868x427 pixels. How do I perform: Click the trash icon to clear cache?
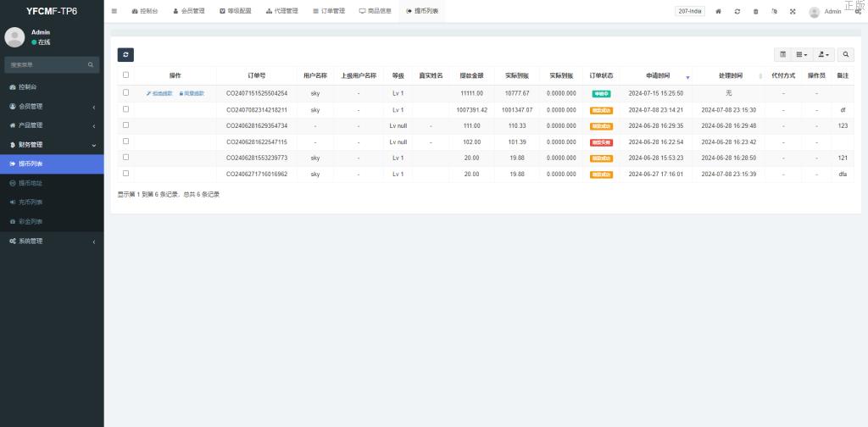pos(756,11)
